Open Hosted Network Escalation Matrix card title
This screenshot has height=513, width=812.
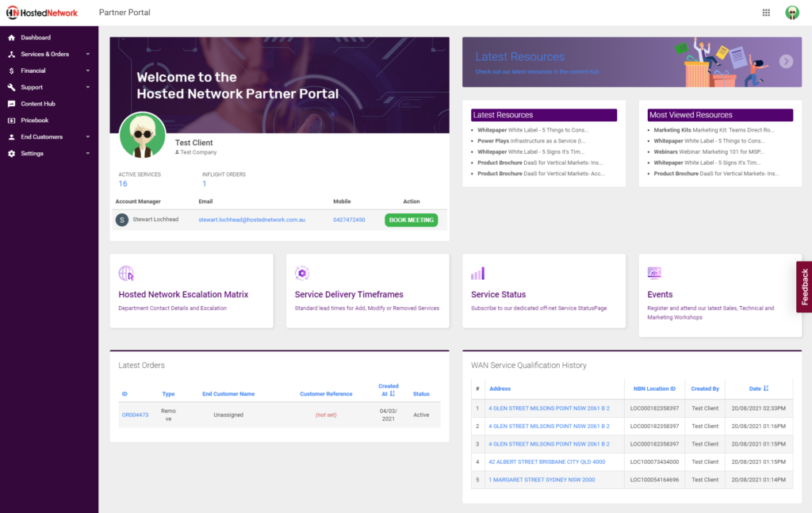pyautogui.click(x=183, y=294)
